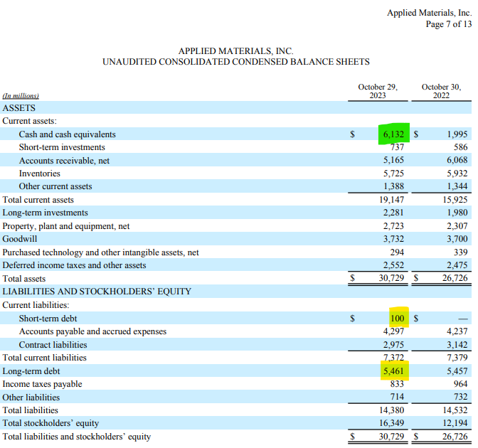Select the total current assets value 19,147

click(391, 200)
